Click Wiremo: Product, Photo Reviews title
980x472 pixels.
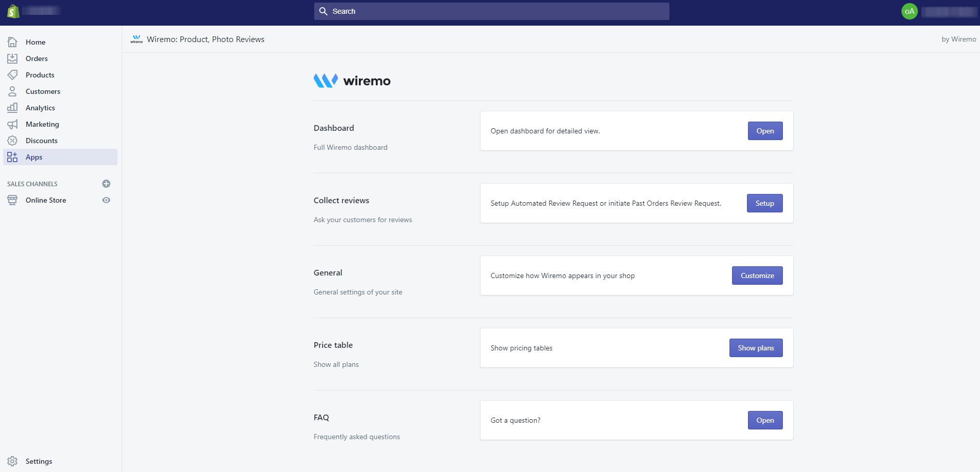205,39
